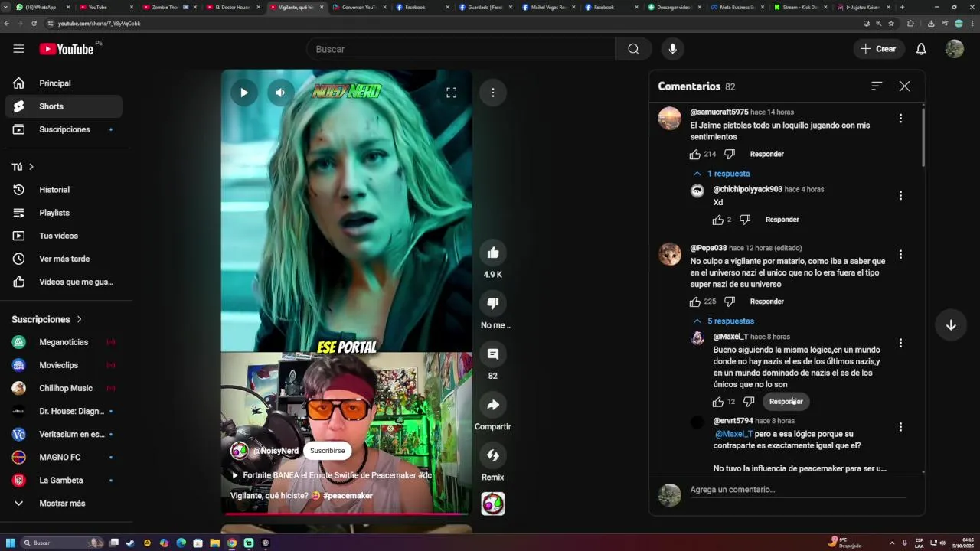980x551 pixels.
Task: Like chichipoiyyack903's Xd reply
Action: (x=717, y=220)
